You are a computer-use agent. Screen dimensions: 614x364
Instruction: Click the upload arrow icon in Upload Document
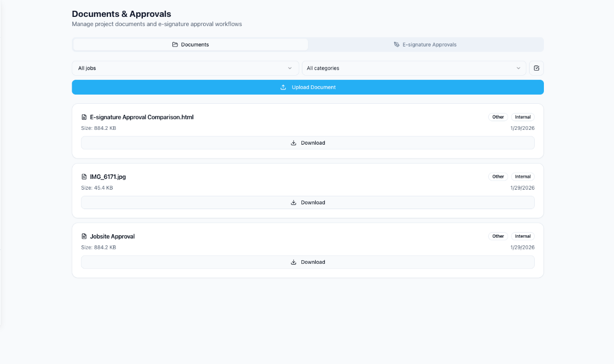[x=283, y=87]
